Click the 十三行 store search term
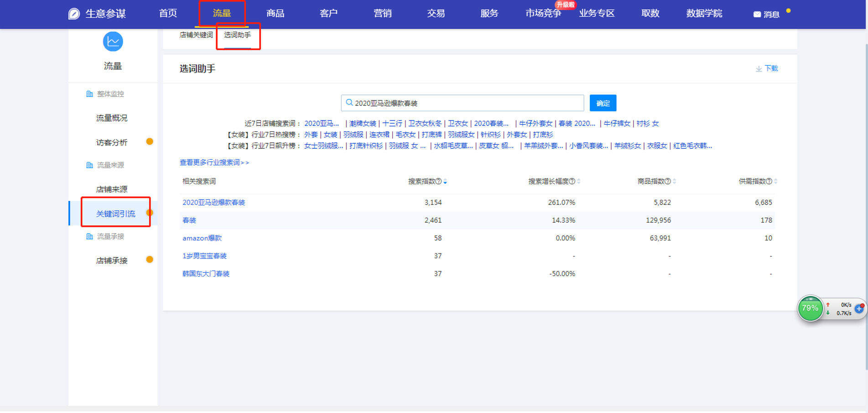The height and width of the screenshot is (413, 868). coord(392,123)
